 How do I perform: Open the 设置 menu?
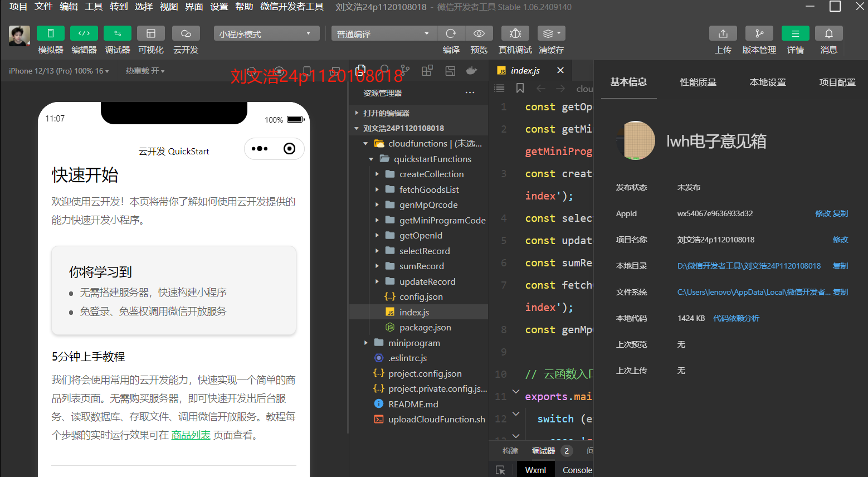click(219, 7)
